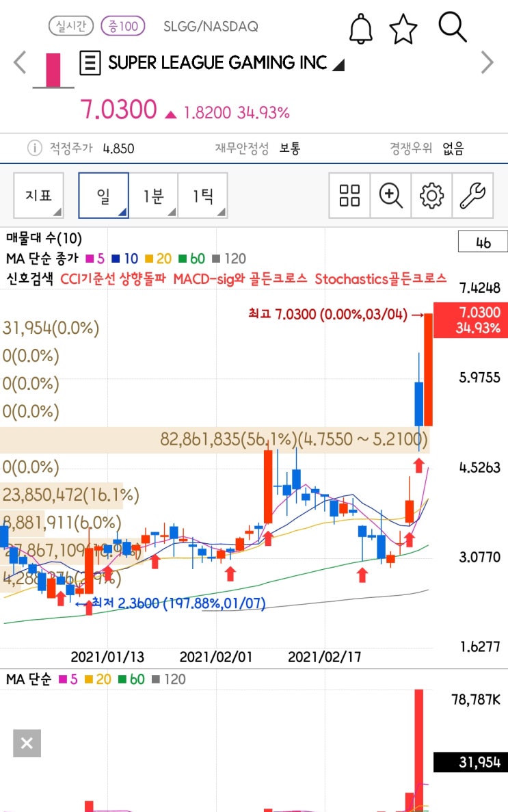Tap the MA 60 green legend in price chart
Image resolution: width=508 pixels, height=812 pixels.
coord(191,259)
